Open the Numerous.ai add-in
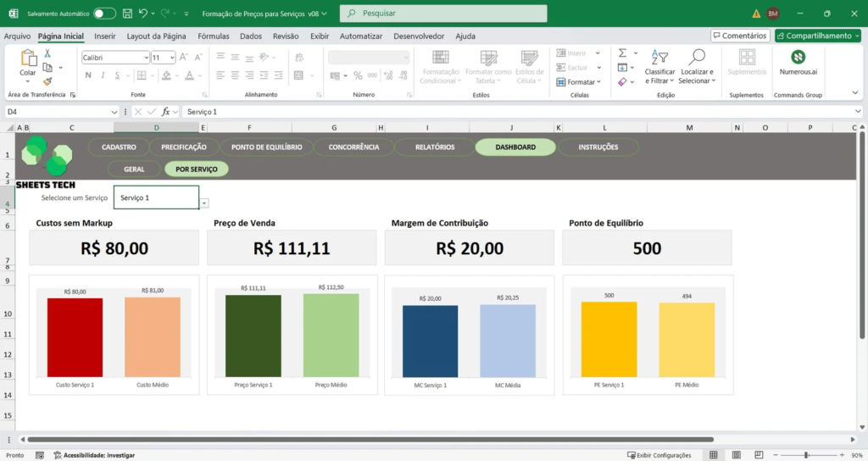The width and height of the screenshot is (868, 461). (798, 62)
